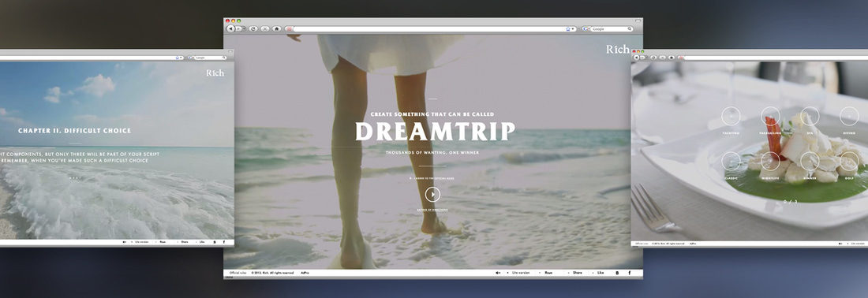Bookmark page with the star icon
The image size is (868, 298).
point(568,28)
